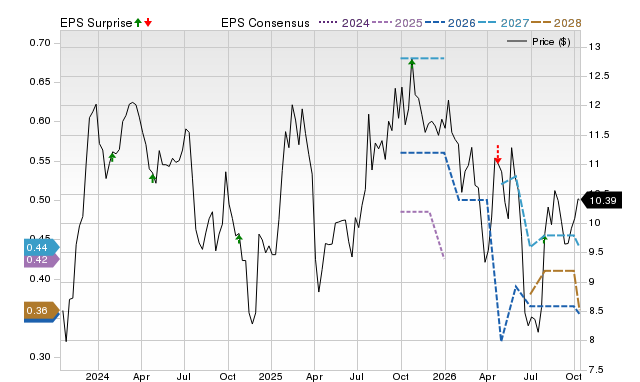Click the 0.70 label on the EPS axis
640x382 pixels.
point(40,43)
